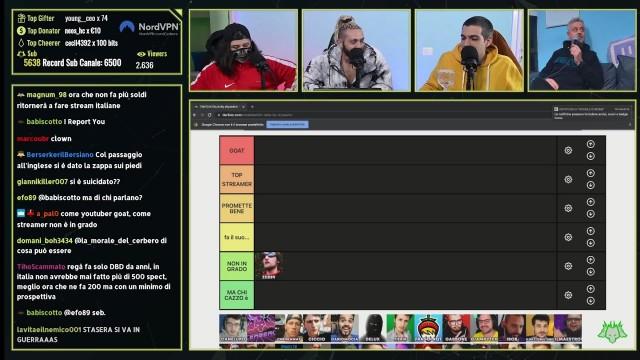Open settings gear for GOAT tier
Screen dimensions: 640x360
[x=568, y=151]
